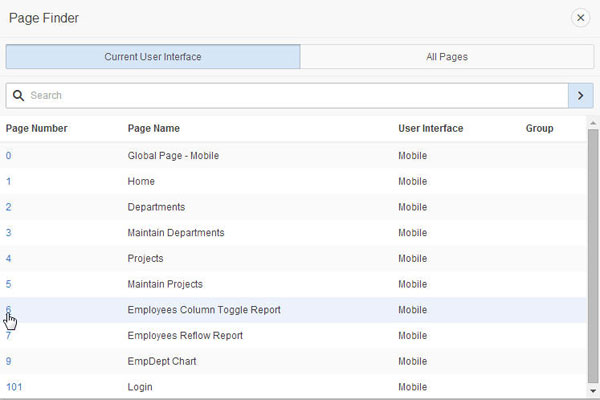Click the search magnifier icon
This screenshot has height=400, width=600.
[18, 95]
